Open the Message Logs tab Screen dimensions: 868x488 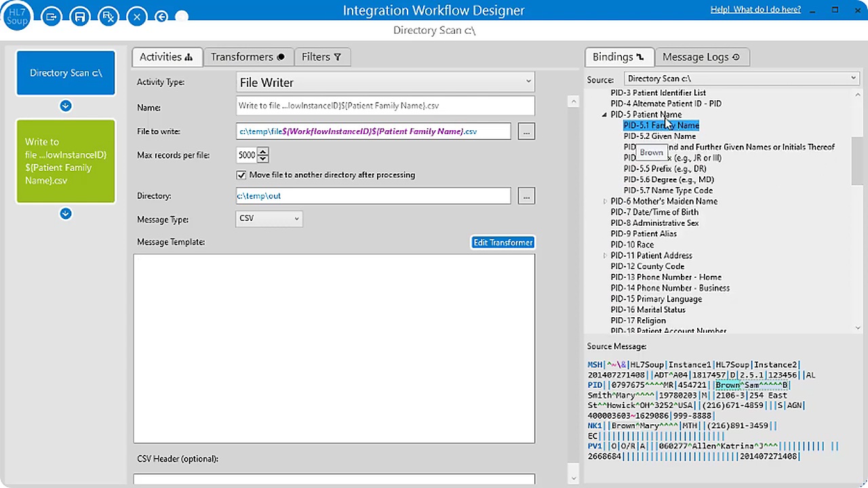701,57
